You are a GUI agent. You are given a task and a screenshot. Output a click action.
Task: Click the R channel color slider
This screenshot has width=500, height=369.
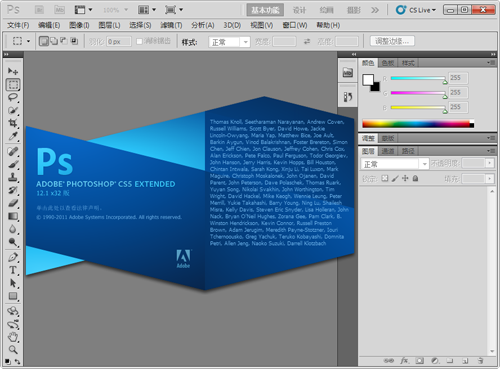click(x=419, y=79)
